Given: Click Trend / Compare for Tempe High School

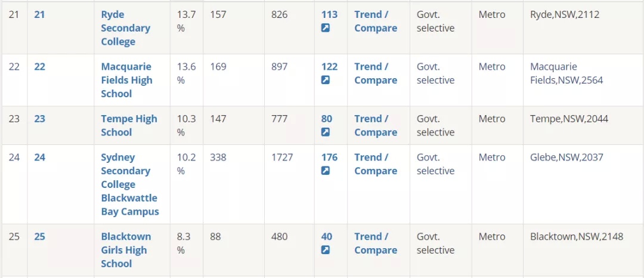Looking at the screenshot, I should 376,126.
